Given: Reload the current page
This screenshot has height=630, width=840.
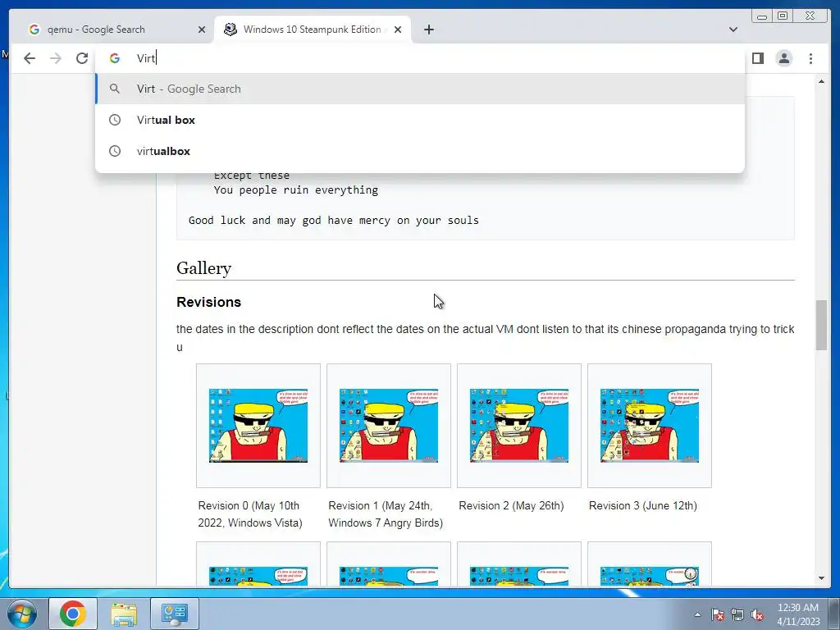Looking at the screenshot, I should tap(81, 58).
